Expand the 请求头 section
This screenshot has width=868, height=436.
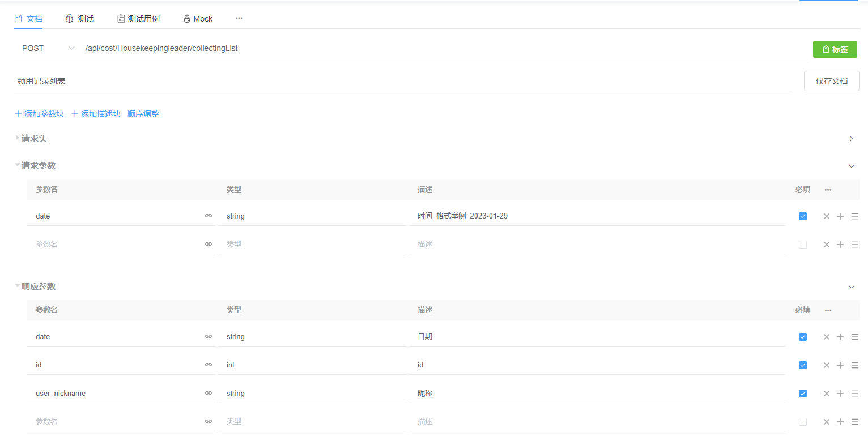pos(34,139)
